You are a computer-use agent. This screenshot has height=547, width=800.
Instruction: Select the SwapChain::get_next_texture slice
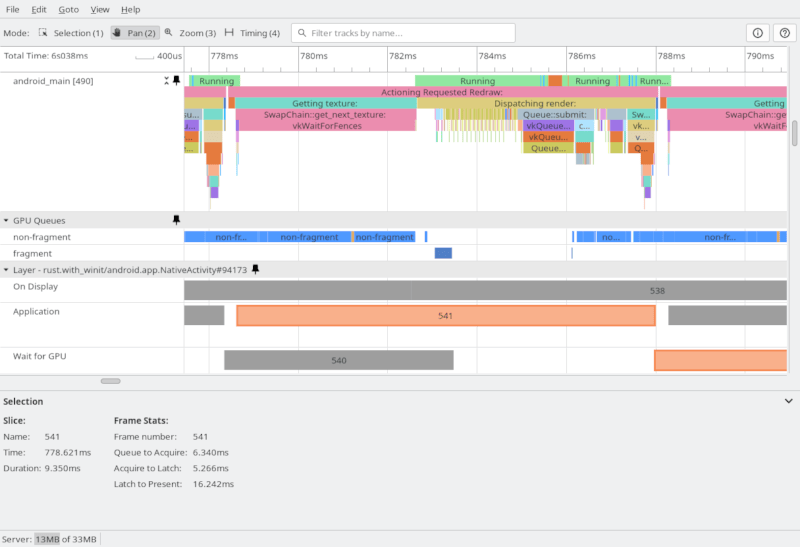(326, 115)
